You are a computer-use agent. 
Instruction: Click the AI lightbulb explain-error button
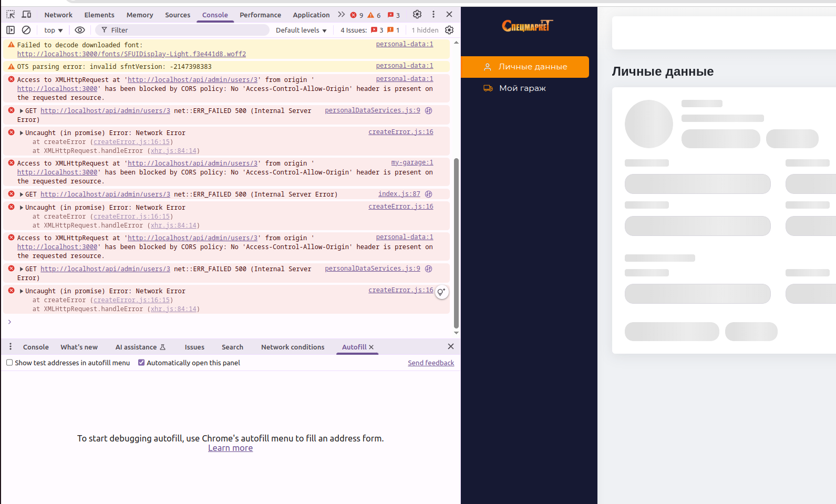(442, 292)
